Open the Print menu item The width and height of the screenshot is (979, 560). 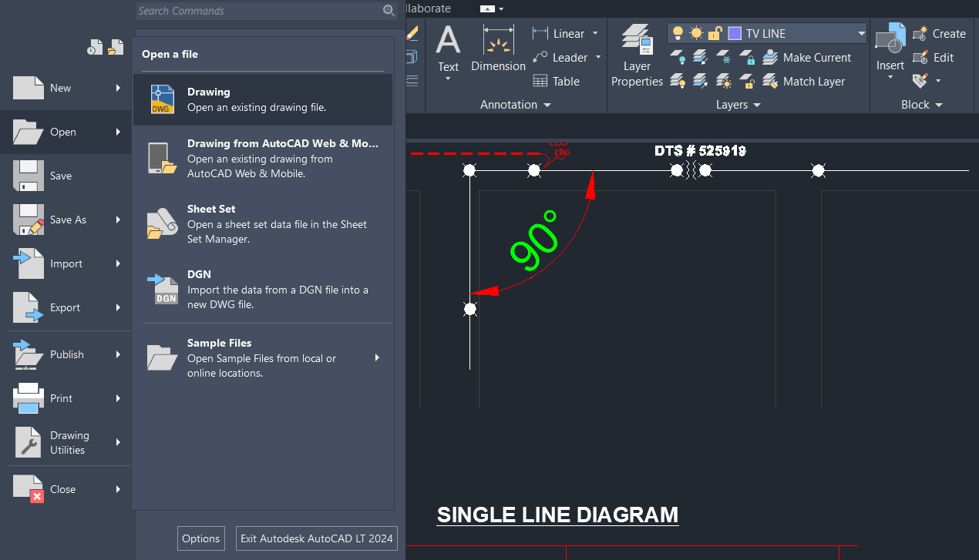66,398
